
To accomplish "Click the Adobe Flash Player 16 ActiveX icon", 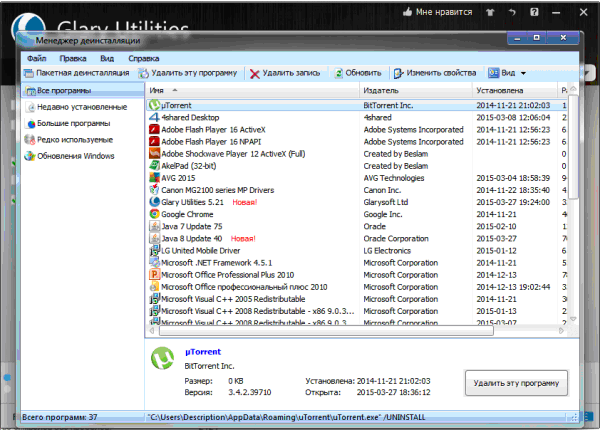I will coord(154,129).
